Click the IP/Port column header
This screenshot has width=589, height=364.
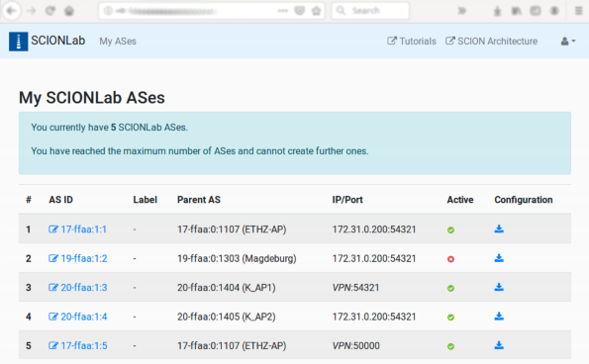347,200
